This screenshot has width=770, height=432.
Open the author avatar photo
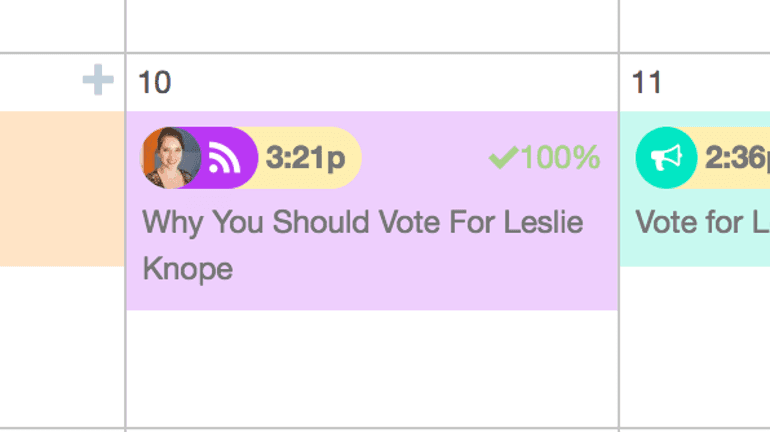170,158
